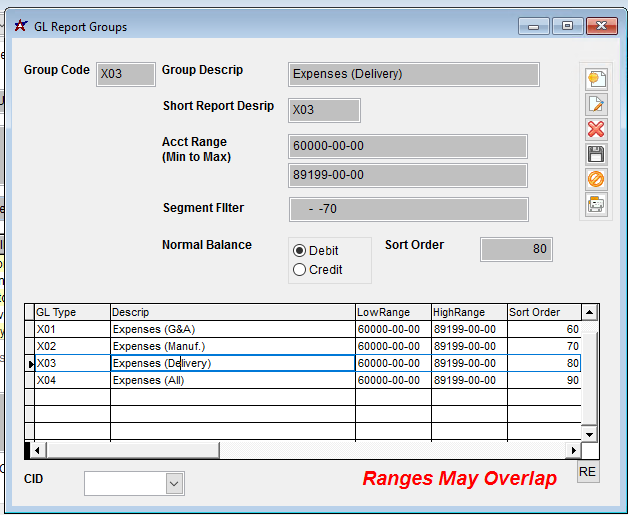Click the GL Report Groups title bar icon
Viewport: 632px width, 517px height.
click(x=19, y=27)
